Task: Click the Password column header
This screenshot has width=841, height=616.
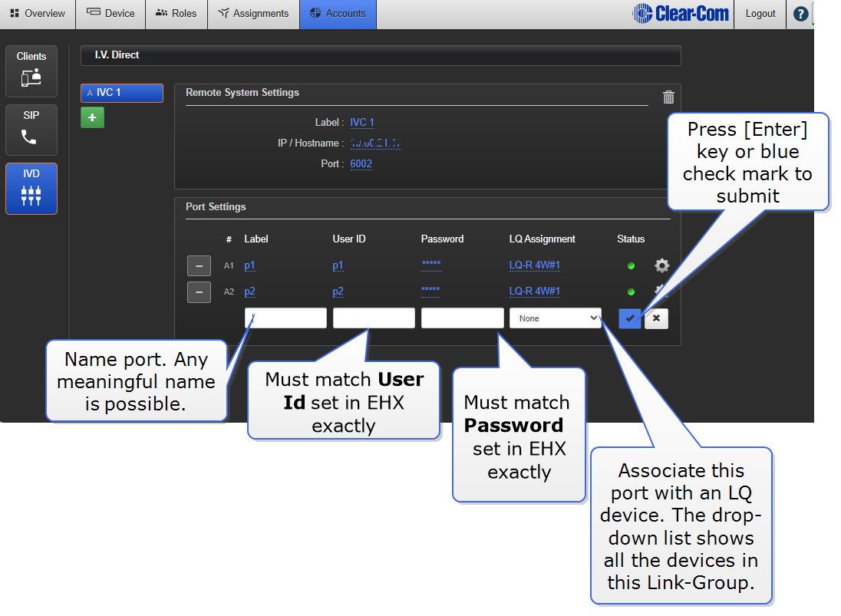Action: [x=443, y=239]
